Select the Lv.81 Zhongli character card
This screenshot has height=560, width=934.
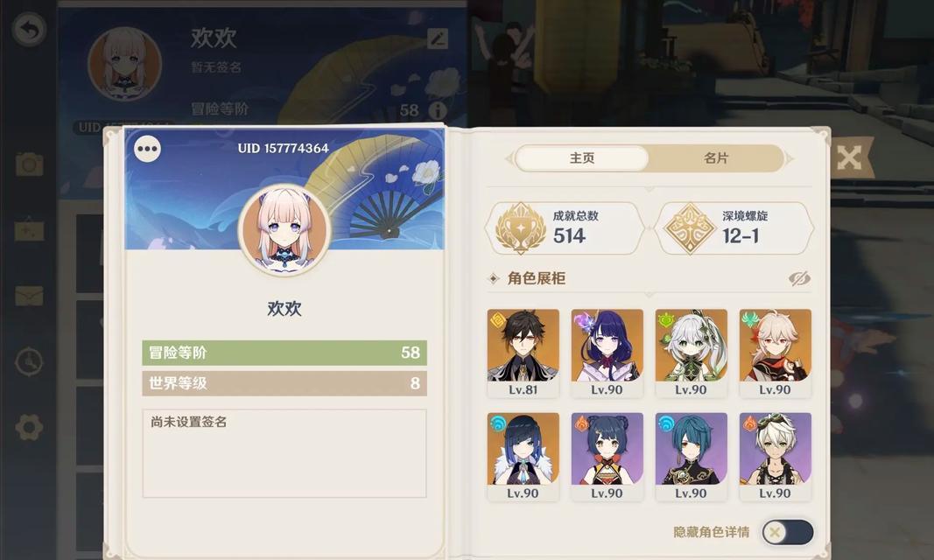[x=523, y=353]
